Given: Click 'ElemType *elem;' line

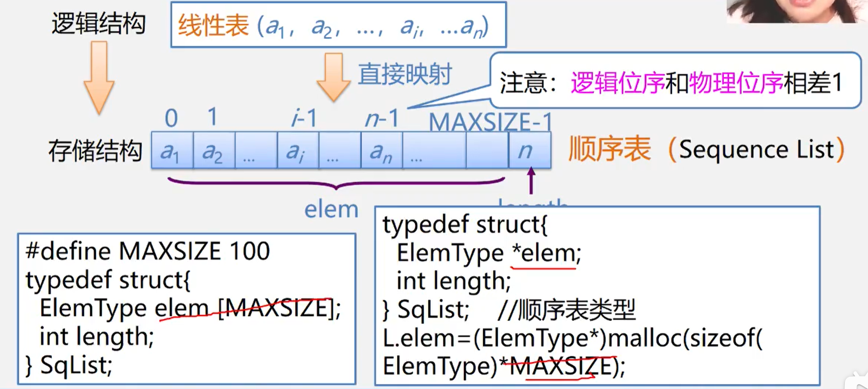Looking at the screenshot, I should click(x=489, y=253).
